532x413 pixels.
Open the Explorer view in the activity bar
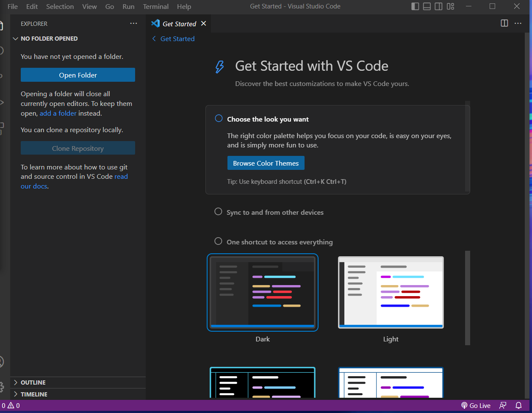2,25
